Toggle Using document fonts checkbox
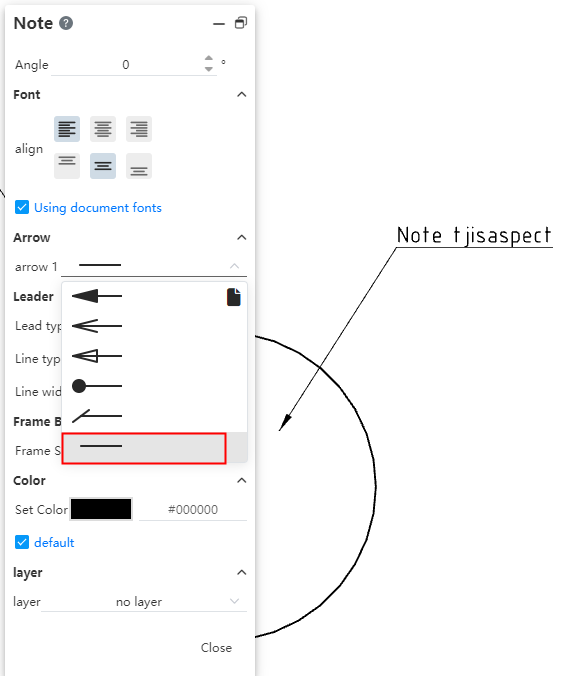Screen dimensions: 577x676 [x=22, y=207]
